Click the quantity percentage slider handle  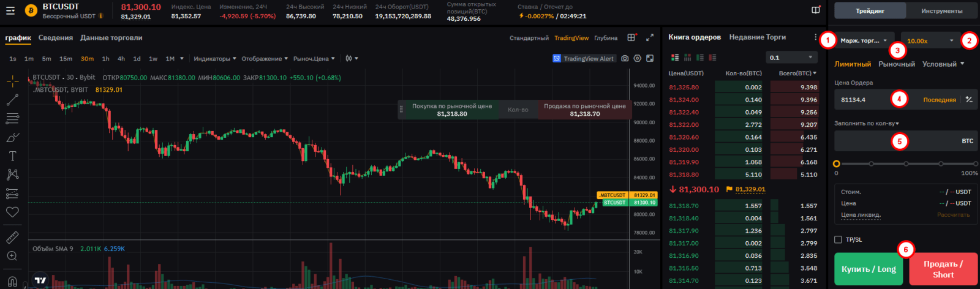pyautogui.click(x=837, y=164)
